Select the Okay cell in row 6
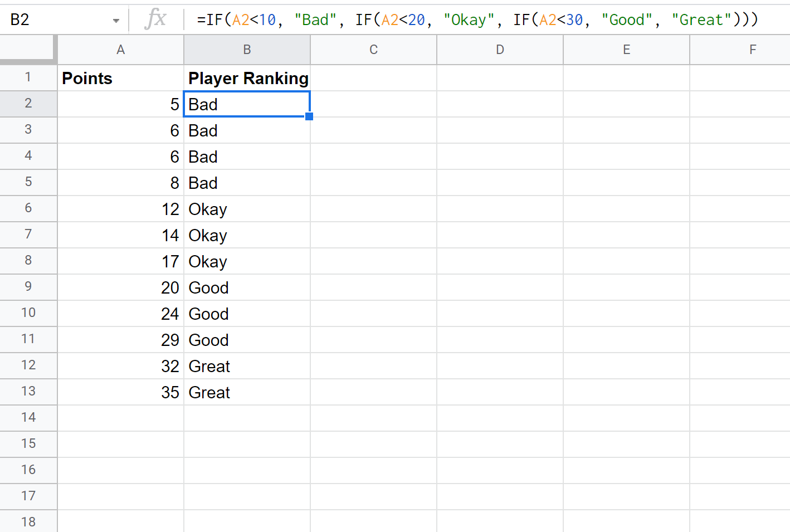 point(247,209)
